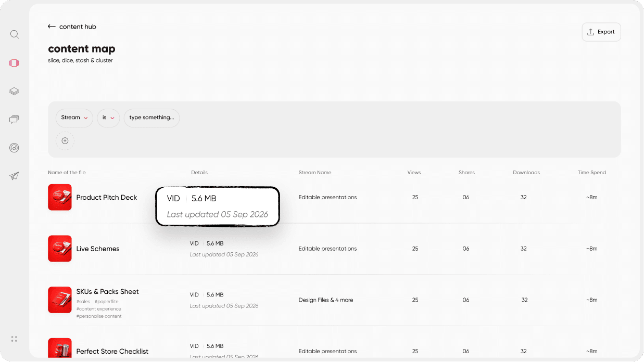
Task: Click 'Last updated 05 Sep 2026' in Live Schemes row
Action: [224, 255]
